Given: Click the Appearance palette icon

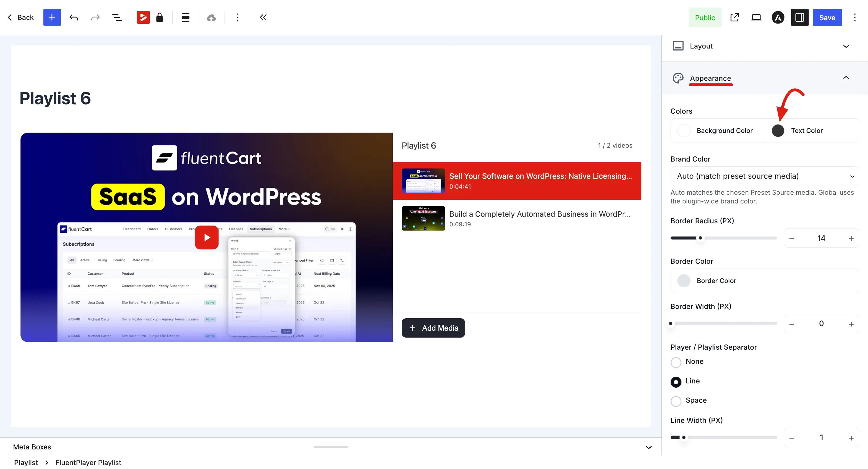Looking at the screenshot, I should coord(678,78).
